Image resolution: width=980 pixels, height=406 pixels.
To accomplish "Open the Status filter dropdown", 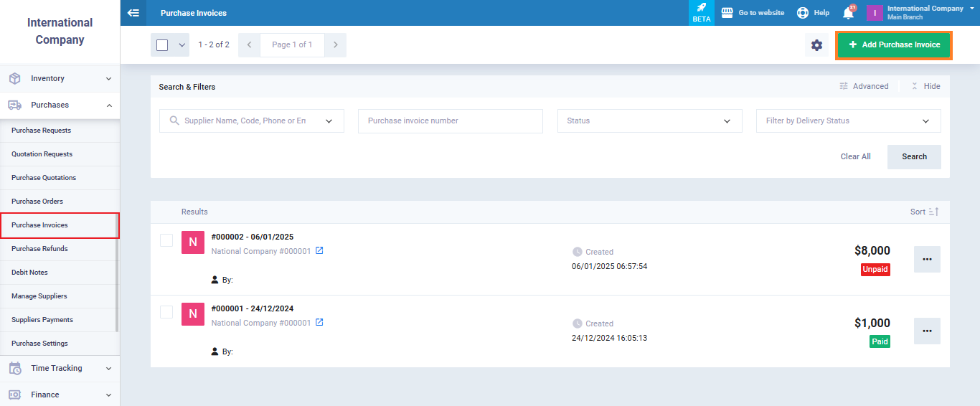I will click(649, 121).
